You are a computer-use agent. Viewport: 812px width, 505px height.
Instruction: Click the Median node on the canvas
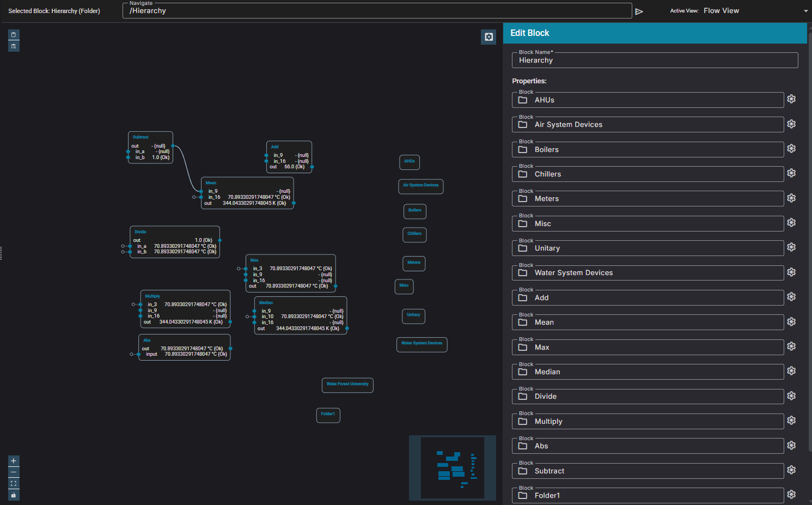(301, 315)
